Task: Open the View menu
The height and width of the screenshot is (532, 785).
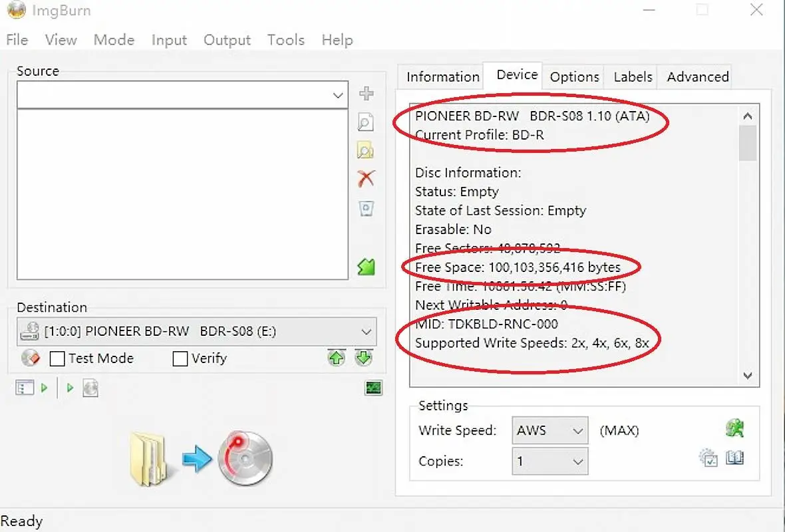Action: pyautogui.click(x=61, y=40)
